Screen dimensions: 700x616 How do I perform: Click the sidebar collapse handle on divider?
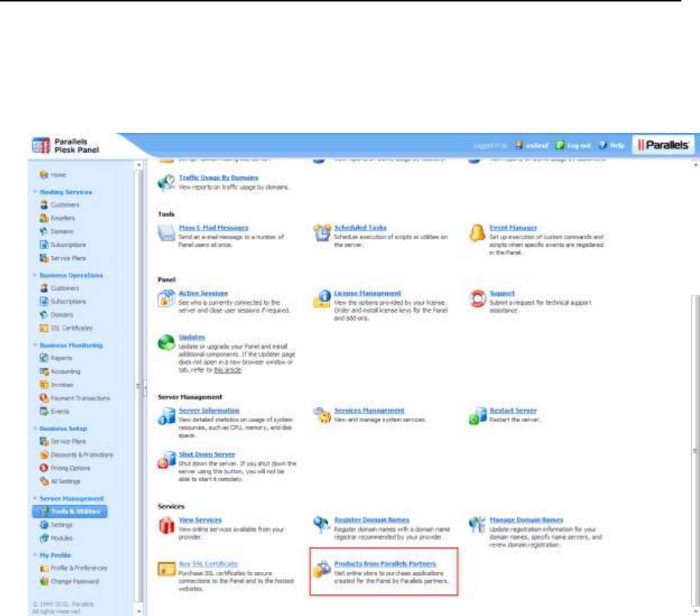pyautogui.click(x=145, y=387)
